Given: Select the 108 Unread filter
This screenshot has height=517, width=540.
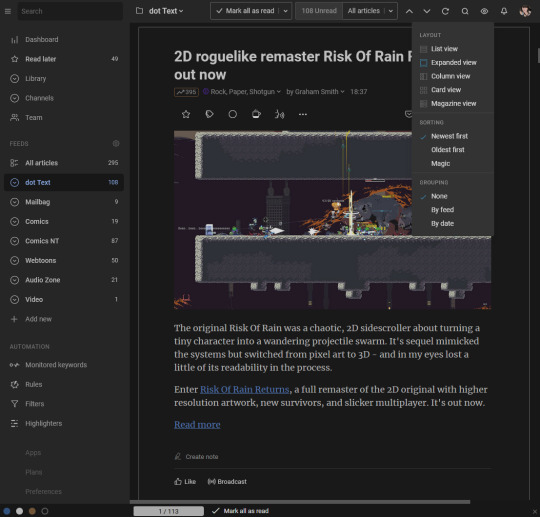Looking at the screenshot, I should (319, 11).
